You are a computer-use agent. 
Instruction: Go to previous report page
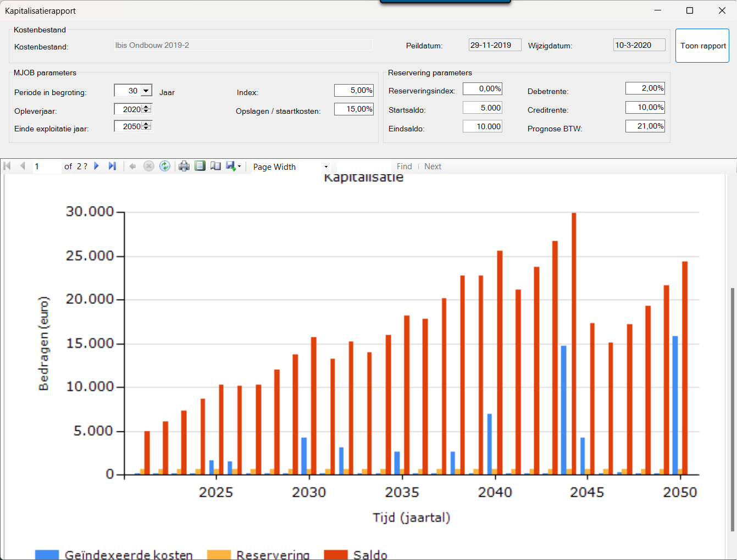tap(23, 166)
